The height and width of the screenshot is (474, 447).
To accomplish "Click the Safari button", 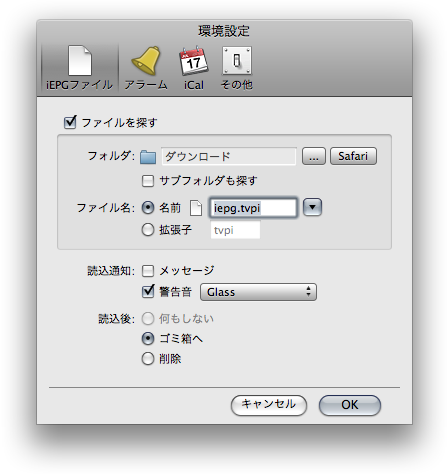I will point(353,156).
